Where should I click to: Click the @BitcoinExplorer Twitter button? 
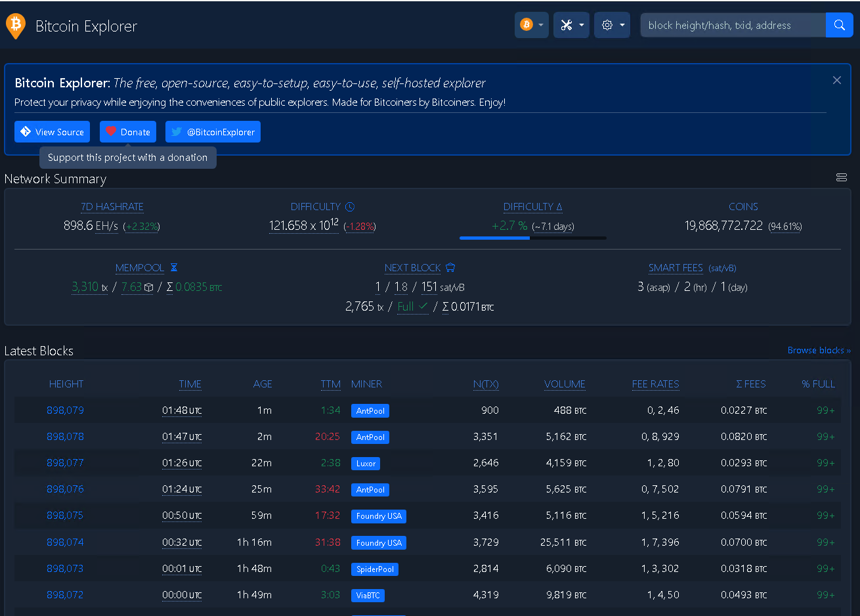pos(213,132)
